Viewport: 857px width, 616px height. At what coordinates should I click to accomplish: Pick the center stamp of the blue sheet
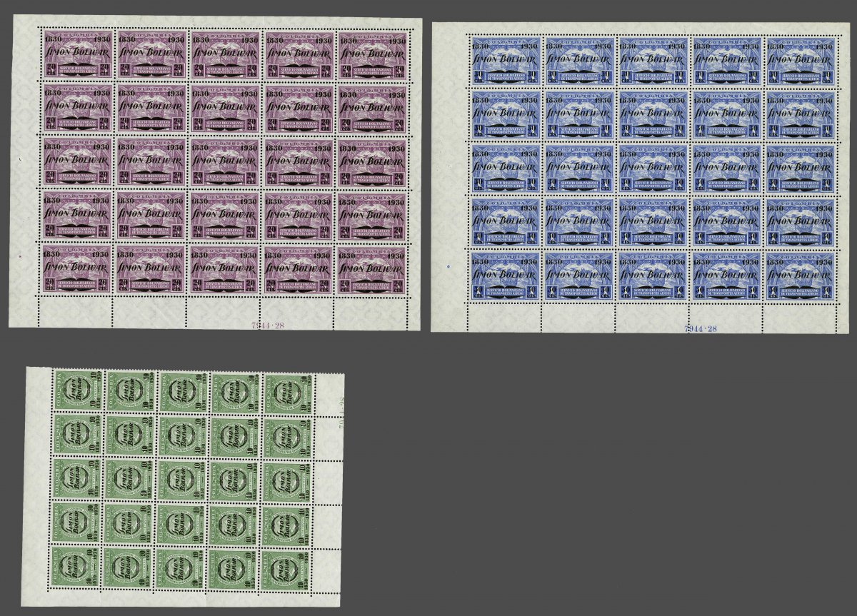(653, 168)
